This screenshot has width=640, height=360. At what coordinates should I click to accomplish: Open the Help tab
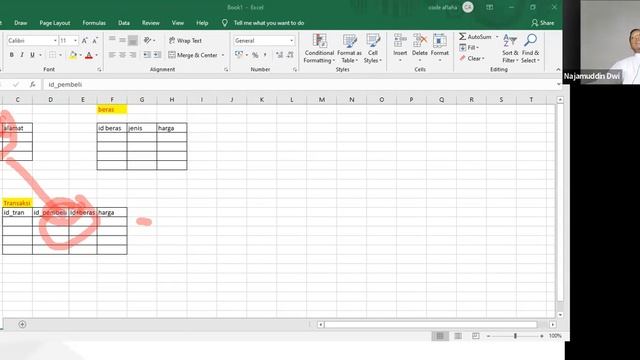[x=202, y=23]
